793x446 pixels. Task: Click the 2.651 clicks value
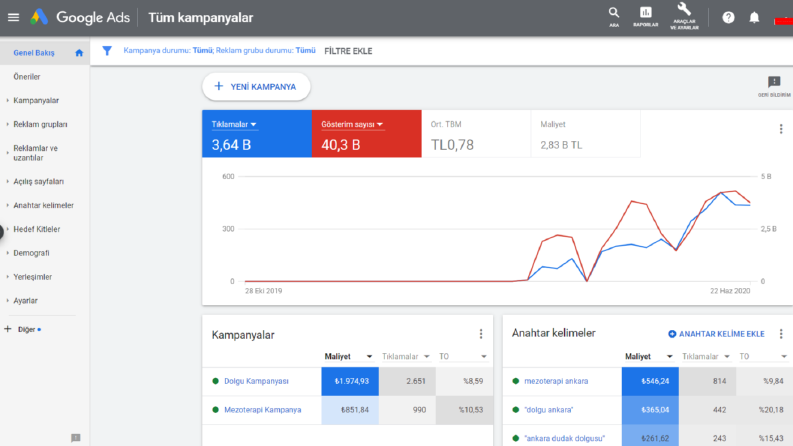(416, 381)
